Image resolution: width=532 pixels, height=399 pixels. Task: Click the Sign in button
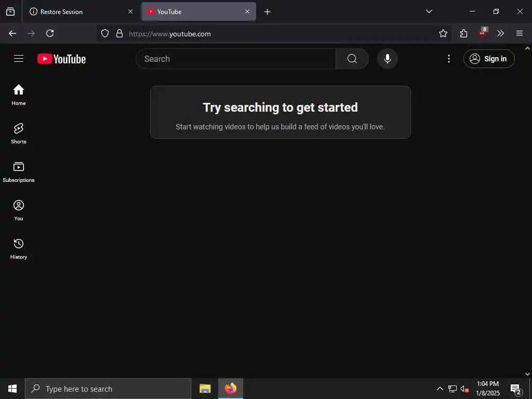488,59
